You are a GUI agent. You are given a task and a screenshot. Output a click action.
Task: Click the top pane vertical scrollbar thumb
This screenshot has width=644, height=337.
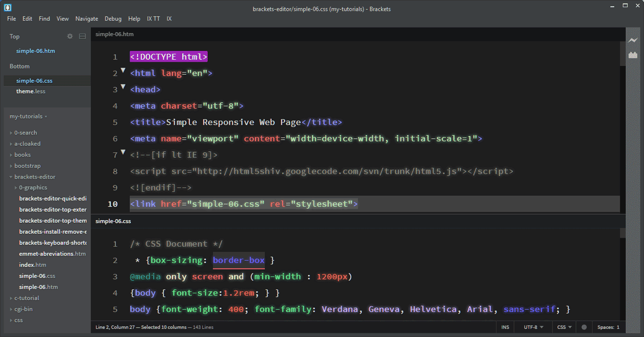click(x=623, y=53)
